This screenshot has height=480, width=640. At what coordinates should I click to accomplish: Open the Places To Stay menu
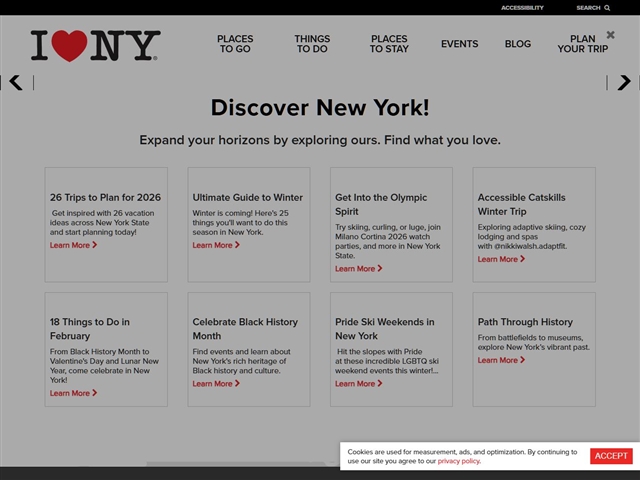[389, 44]
